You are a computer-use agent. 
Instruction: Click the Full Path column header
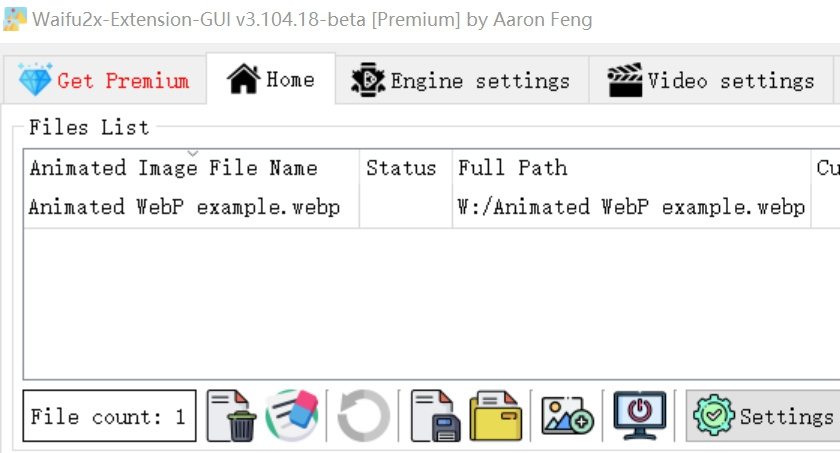pos(631,168)
